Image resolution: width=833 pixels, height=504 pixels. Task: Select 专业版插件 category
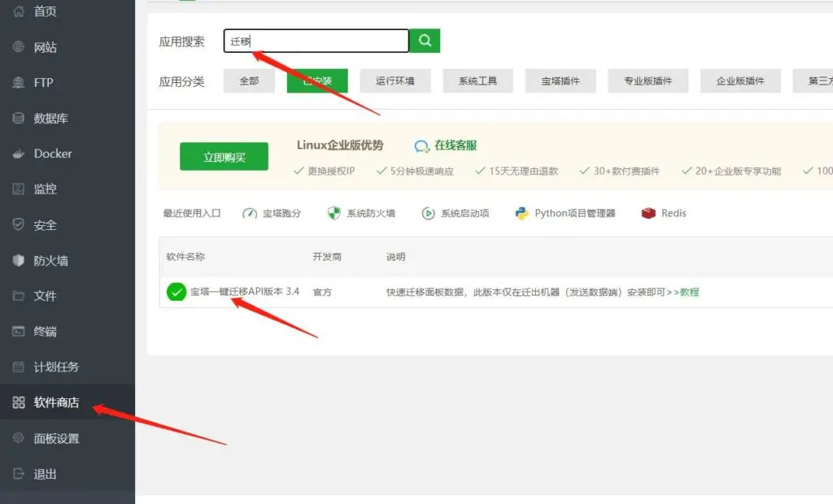coord(648,81)
